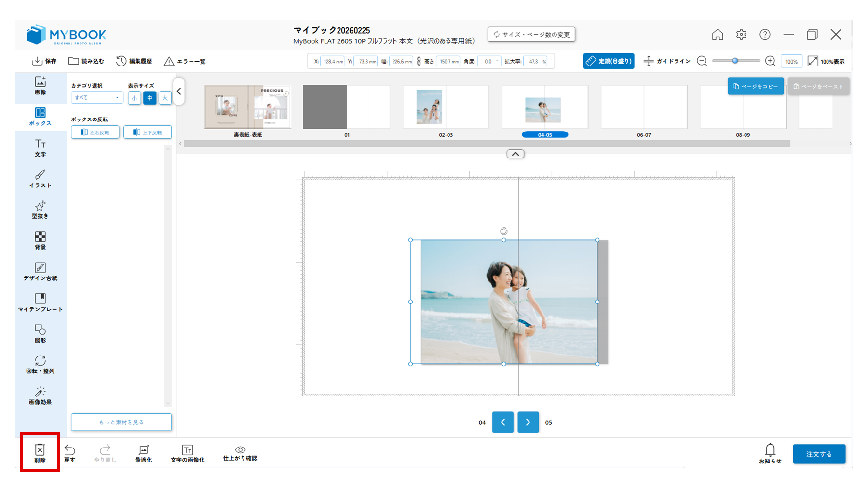The height and width of the screenshot is (488, 868).
Task: Open the エラー一覧 error list
Action: (185, 61)
